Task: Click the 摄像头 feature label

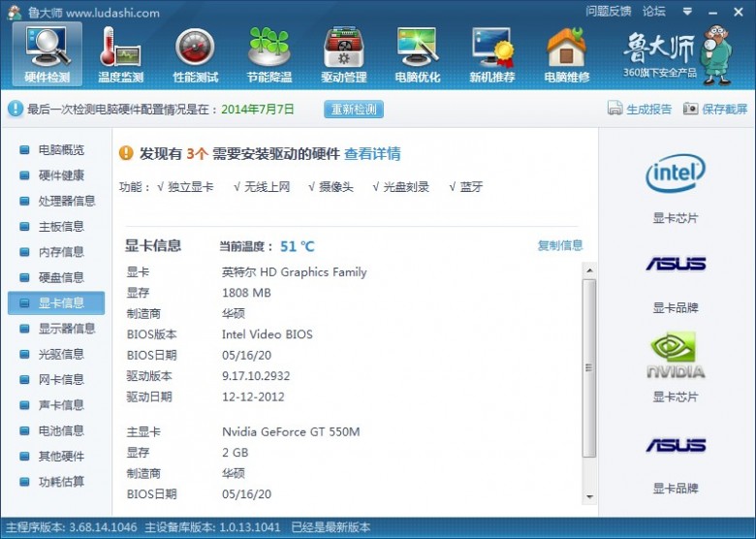Action: [336, 187]
